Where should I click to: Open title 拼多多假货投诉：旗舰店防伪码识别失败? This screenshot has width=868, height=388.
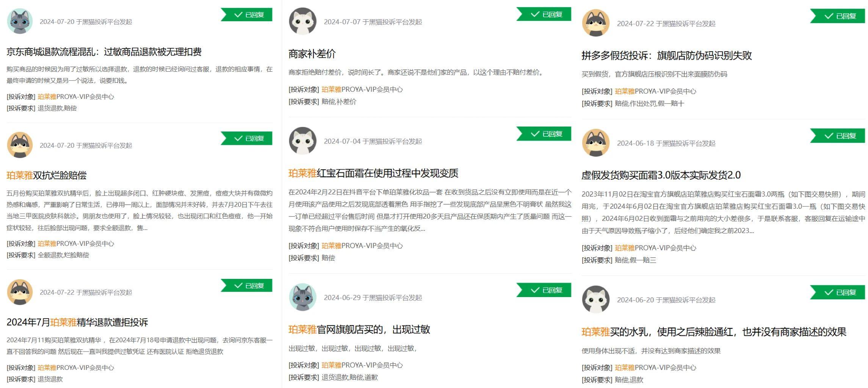pyautogui.click(x=667, y=55)
